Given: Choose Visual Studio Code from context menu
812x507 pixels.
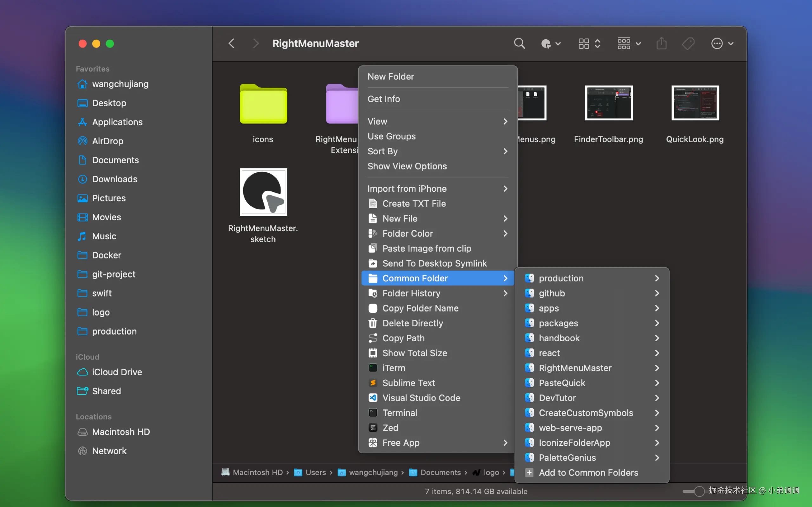Looking at the screenshot, I should [421, 398].
